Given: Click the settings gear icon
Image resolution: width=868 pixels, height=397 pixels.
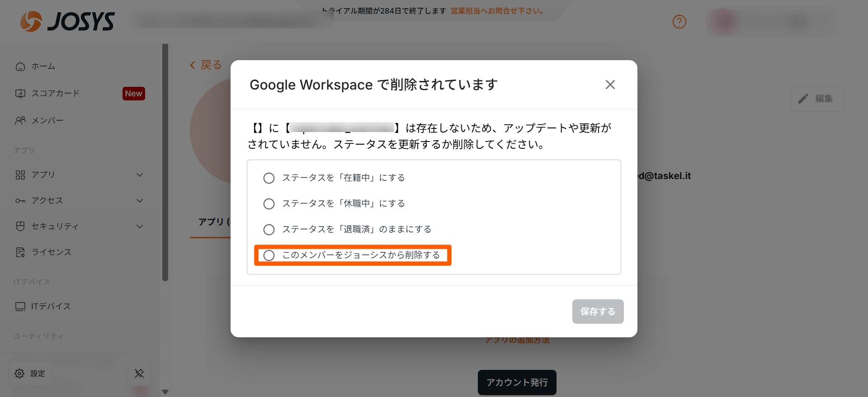Looking at the screenshot, I should [x=19, y=373].
